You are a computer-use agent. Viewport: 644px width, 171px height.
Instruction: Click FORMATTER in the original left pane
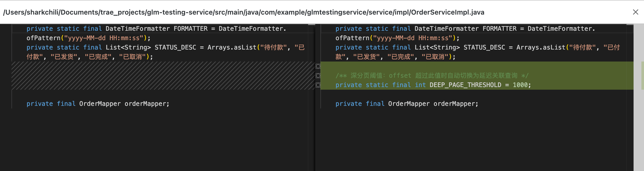click(190, 29)
